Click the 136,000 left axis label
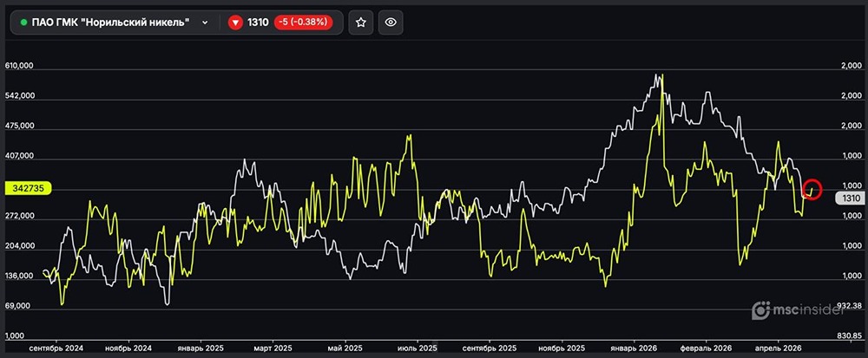868x358 pixels. tap(20, 276)
